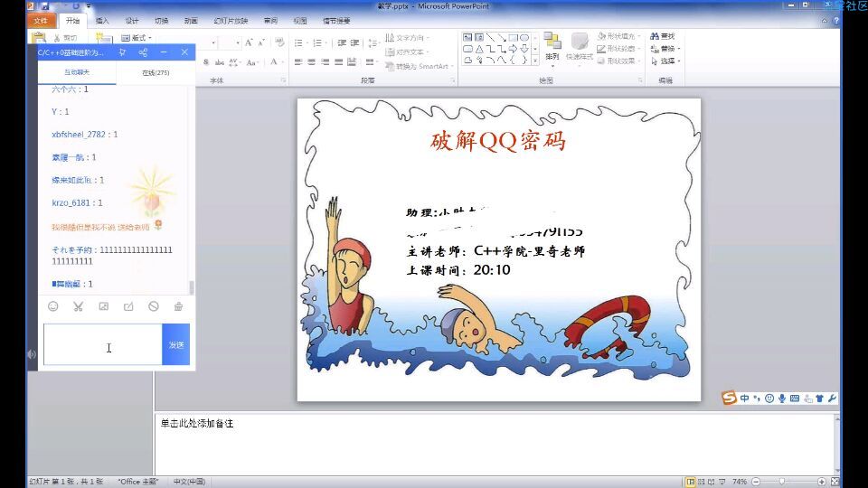Click the wrench settings icon in Sogou toolbar

click(832, 399)
